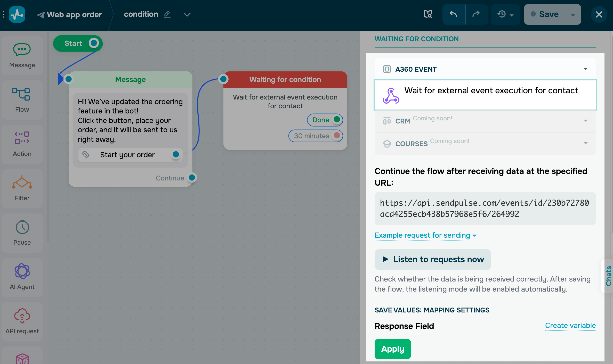Collapse the A360 EVENT section

tap(585, 69)
